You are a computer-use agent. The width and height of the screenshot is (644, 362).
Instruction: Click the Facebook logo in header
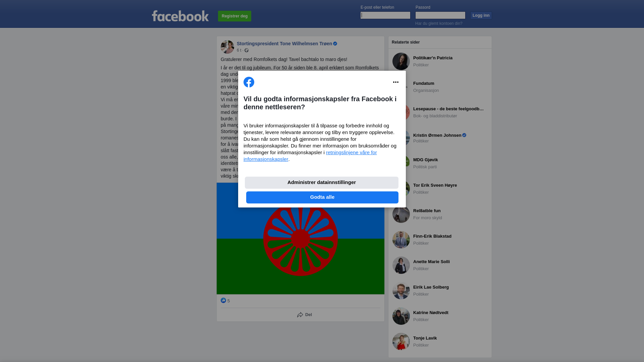coord(180,16)
